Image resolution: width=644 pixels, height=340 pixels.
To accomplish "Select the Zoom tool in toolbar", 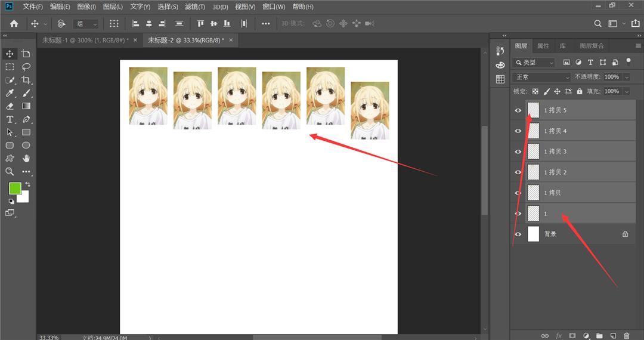I will [x=10, y=172].
